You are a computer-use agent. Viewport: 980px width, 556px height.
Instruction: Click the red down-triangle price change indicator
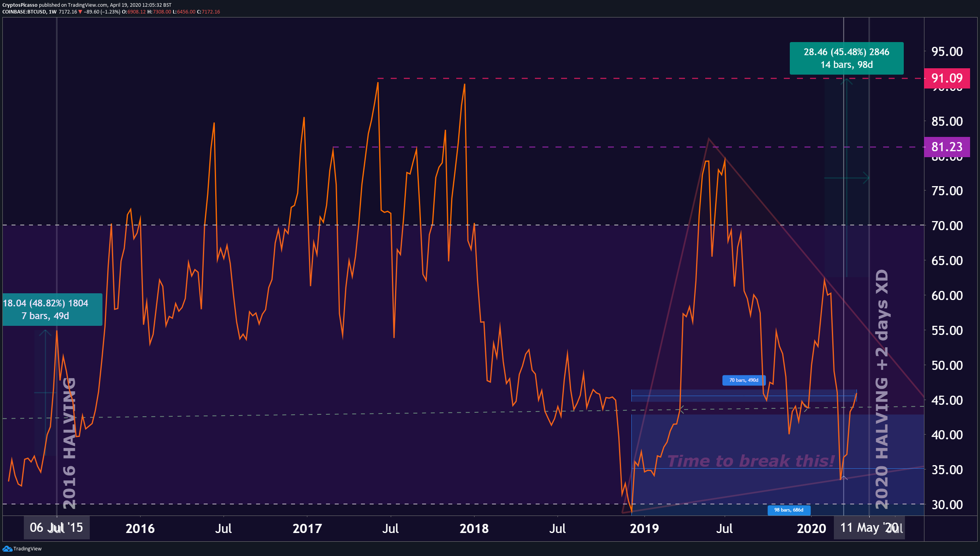(80, 12)
